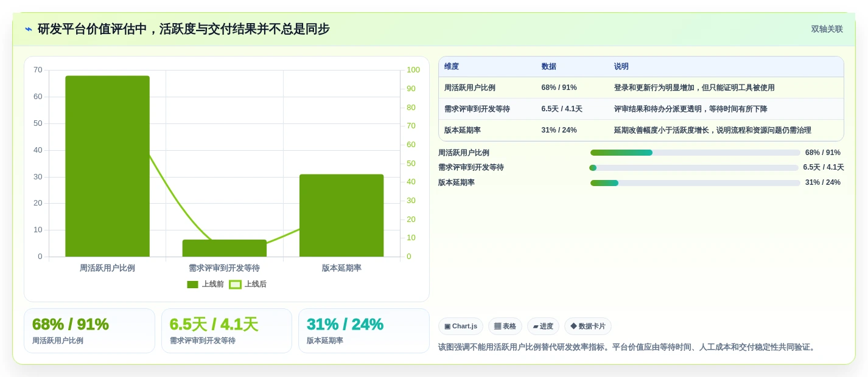Click table cell 31% / 24%

pyautogui.click(x=559, y=131)
